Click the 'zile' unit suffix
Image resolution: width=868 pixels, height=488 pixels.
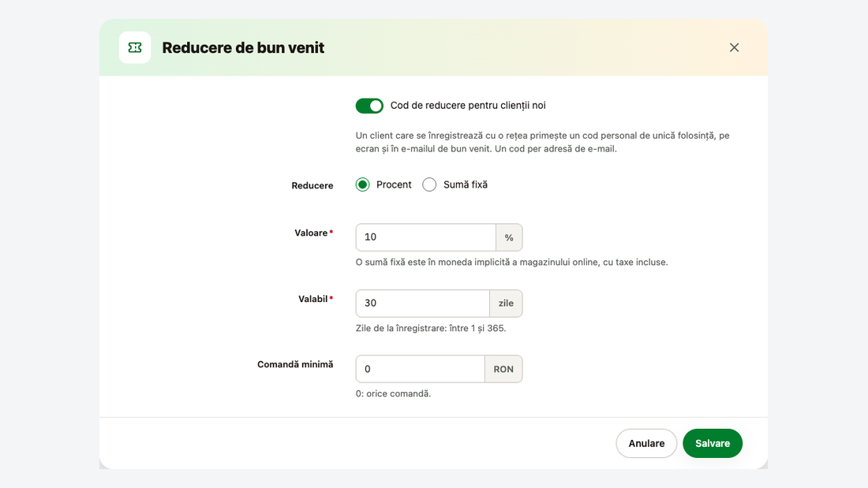[506, 304]
